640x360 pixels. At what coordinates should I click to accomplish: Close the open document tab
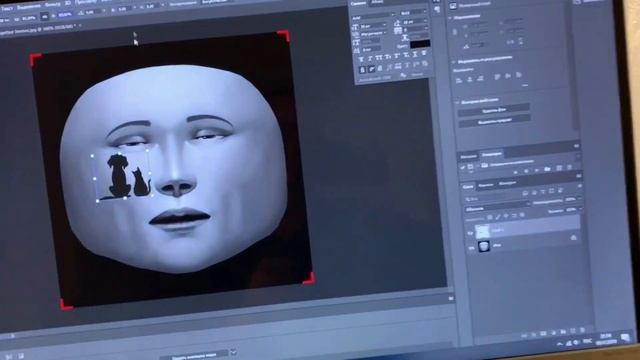click(x=80, y=26)
